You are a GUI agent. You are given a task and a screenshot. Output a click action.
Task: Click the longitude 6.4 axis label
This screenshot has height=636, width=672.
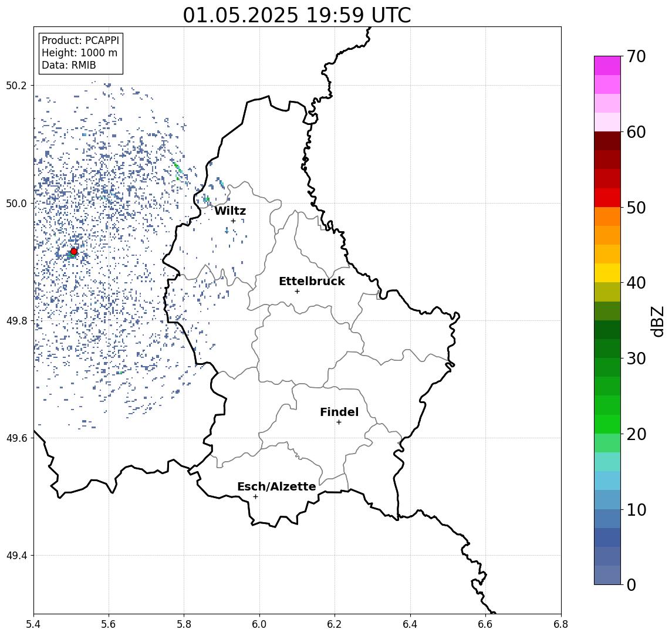pyautogui.click(x=411, y=624)
